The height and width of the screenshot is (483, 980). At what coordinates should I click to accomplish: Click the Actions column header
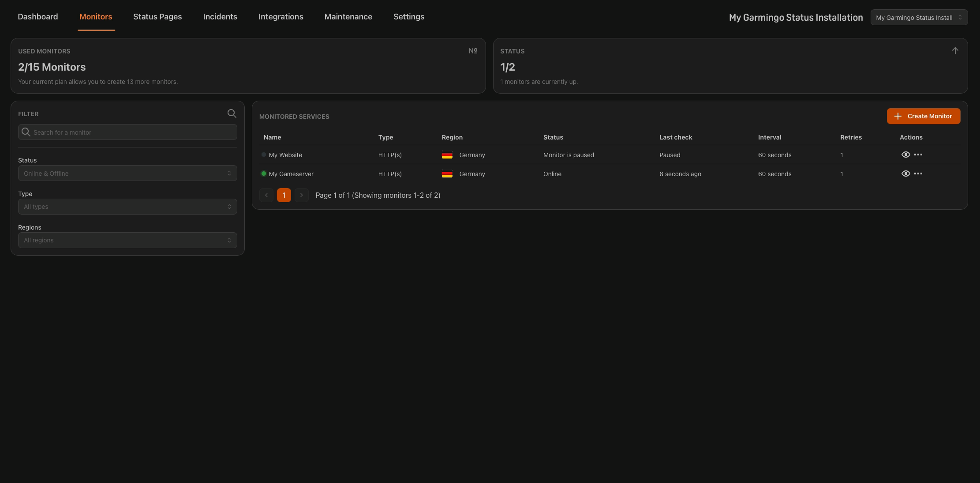point(911,137)
